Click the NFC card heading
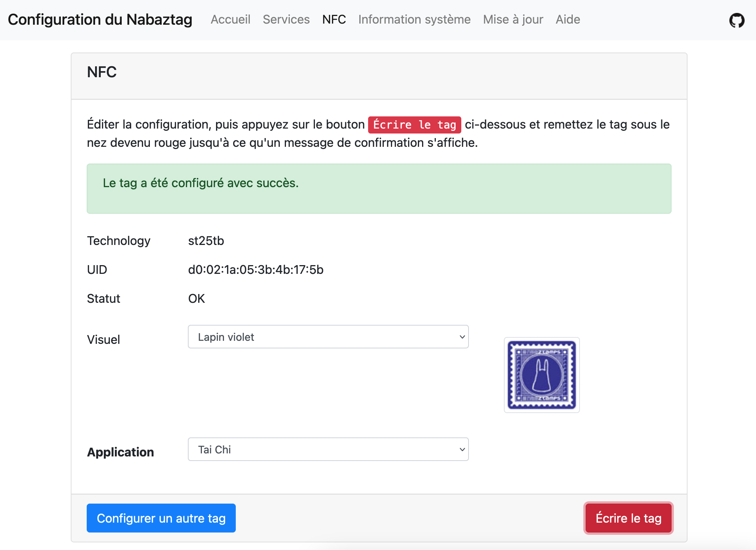The width and height of the screenshot is (756, 550). tap(102, 72)
